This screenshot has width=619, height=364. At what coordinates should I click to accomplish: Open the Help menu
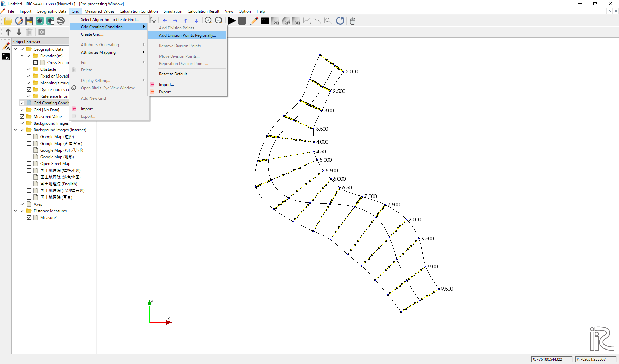click(x=261, y=11)
